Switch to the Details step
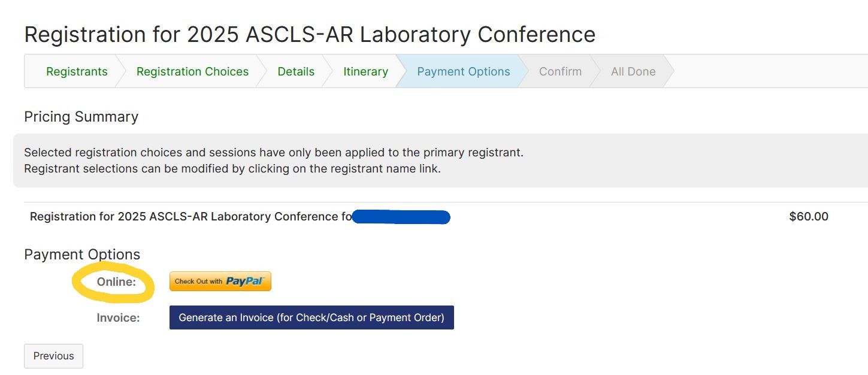868x375 pixels. (x=296, y=71)
